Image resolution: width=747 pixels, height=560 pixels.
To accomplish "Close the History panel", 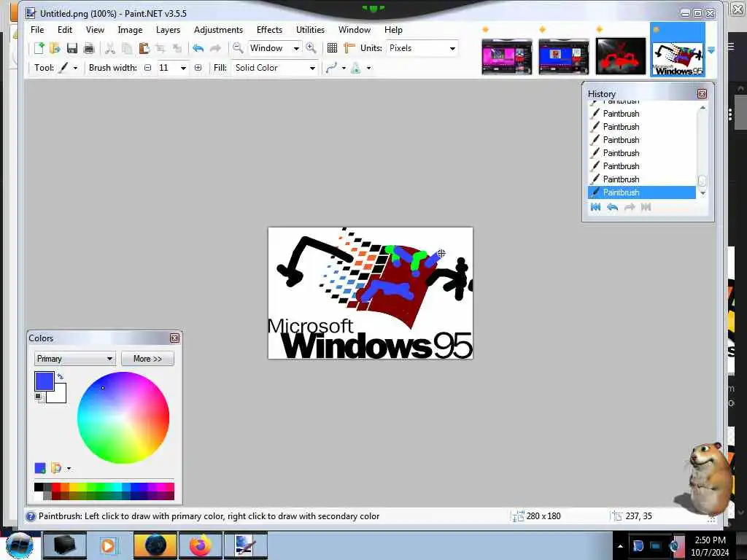I will click(x=702, y=94).
